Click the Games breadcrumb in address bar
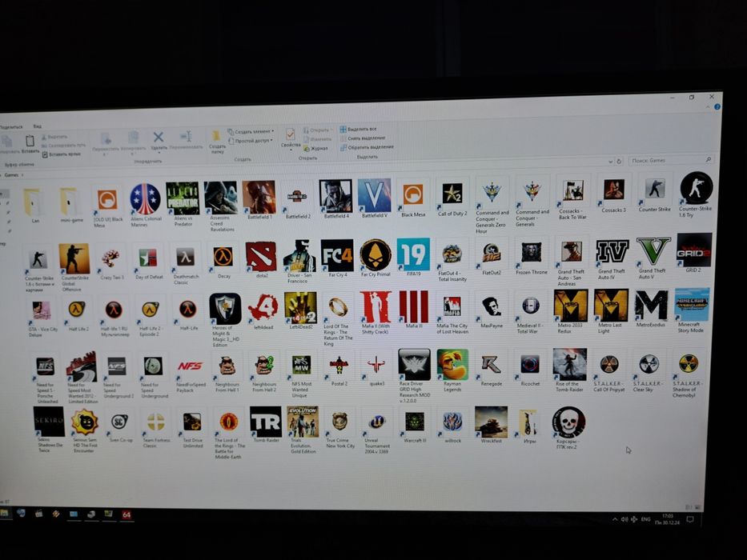 pos(11,175)
